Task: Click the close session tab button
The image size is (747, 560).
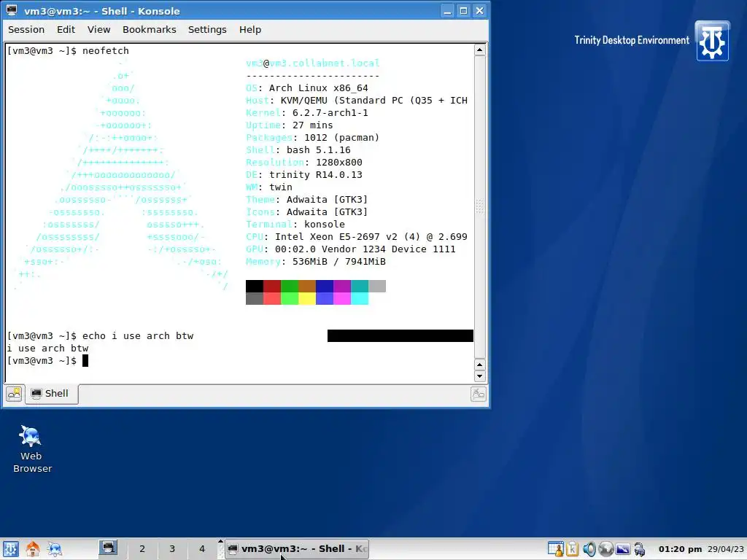Action: click(x=479, y=394)
